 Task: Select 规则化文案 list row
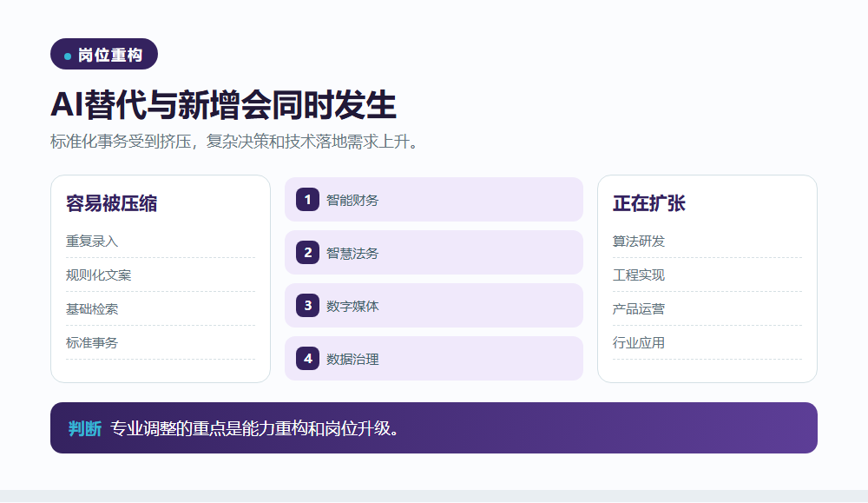point(161,275)
